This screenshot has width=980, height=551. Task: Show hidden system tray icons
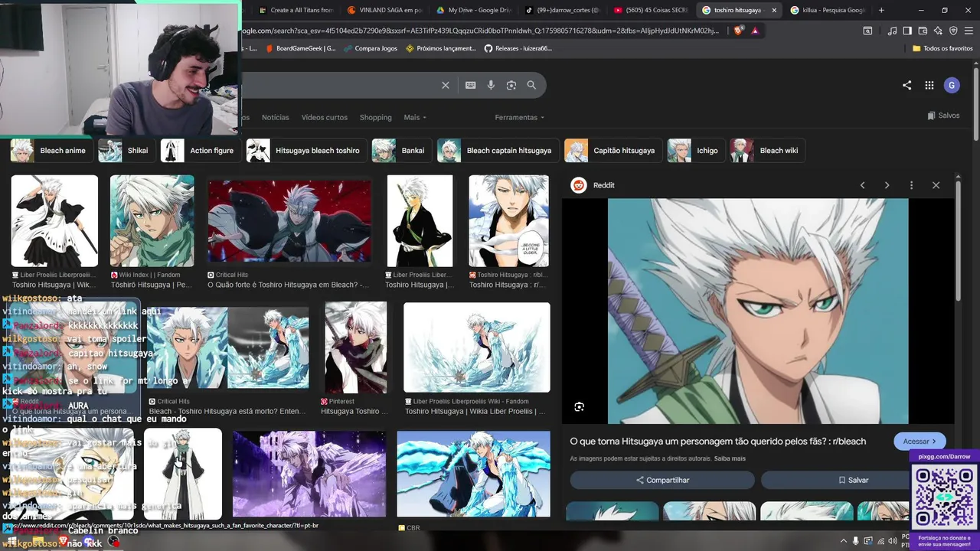point(844,541)
